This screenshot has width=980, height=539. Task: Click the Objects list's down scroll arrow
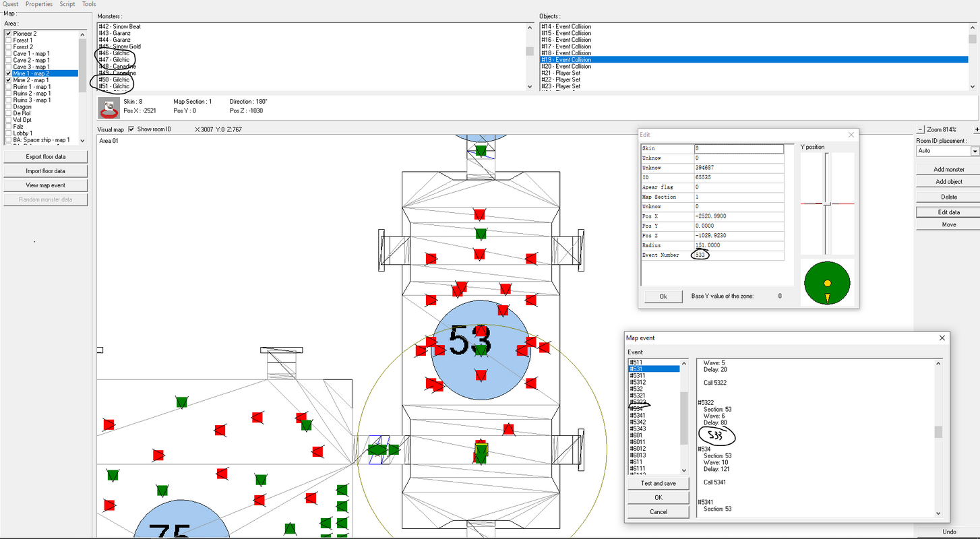[972, 86]
